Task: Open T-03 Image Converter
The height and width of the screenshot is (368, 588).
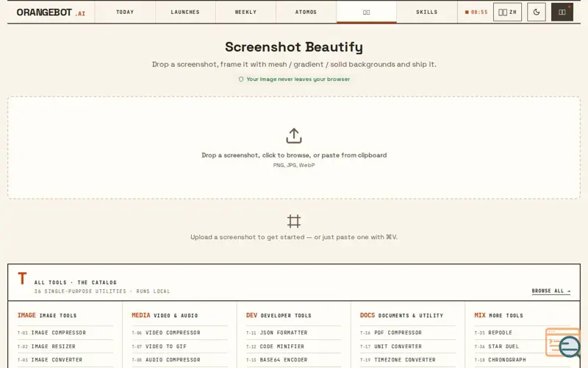Action: coord(65,360)
